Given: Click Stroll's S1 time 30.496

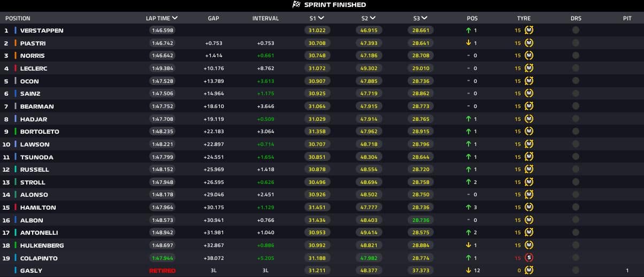Looking at the screenshot, I should [317, 182].
